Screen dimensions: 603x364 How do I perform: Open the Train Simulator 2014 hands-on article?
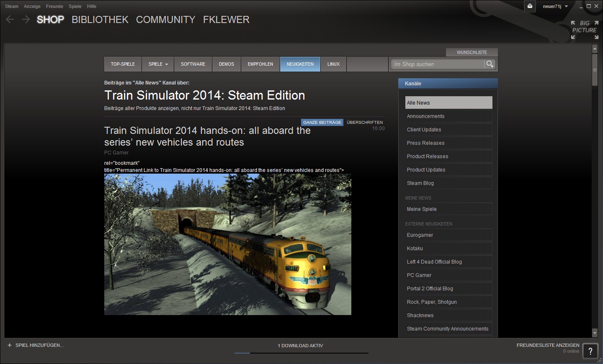pos(207,136)
